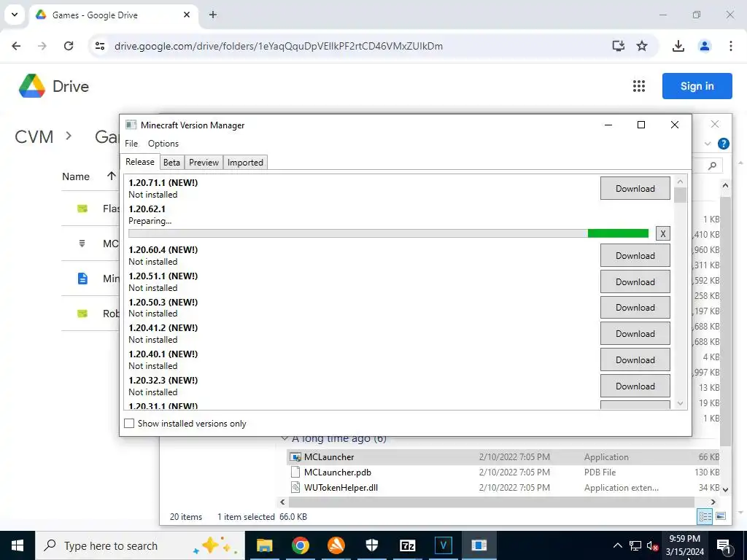
Task: Open 7-Zip from taskbar
Action: click(407, 545)
